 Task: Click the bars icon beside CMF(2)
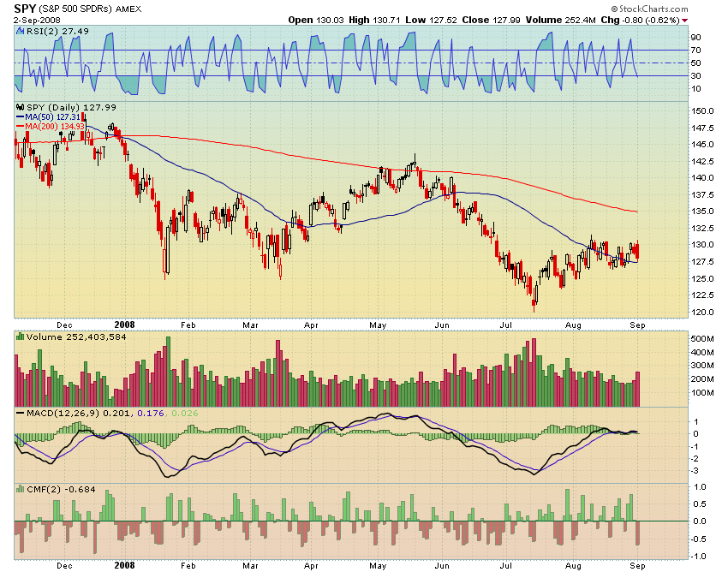(20, 488)
